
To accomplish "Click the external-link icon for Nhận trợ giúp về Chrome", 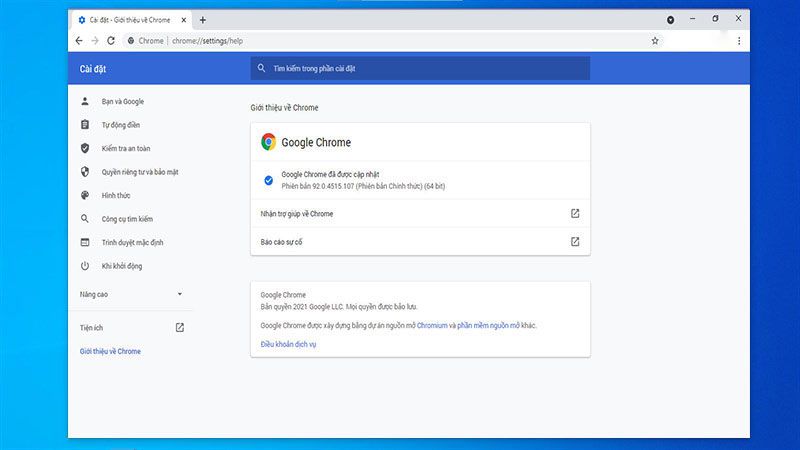I will pyautogui.click(x=574, y=213).
